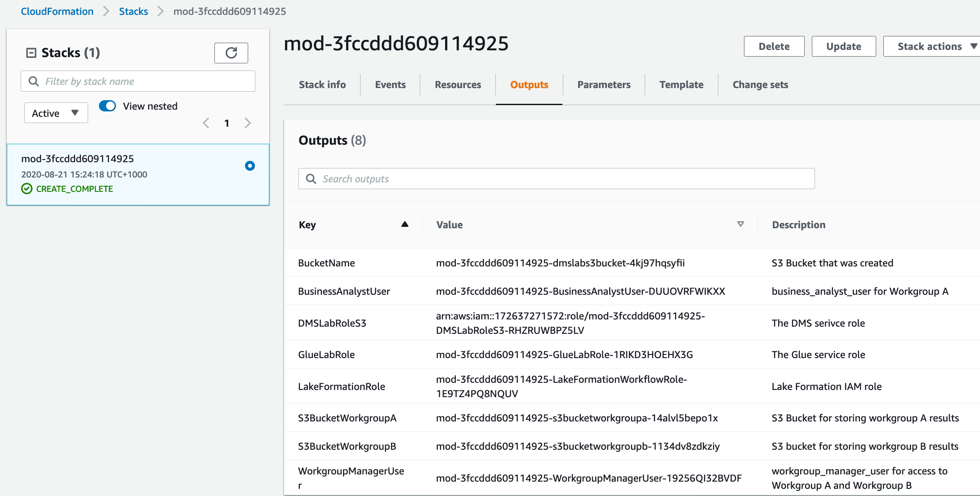Click the CREATE_COMPLETE status check icon
980x496 pixels.
(x=27, y=189)
